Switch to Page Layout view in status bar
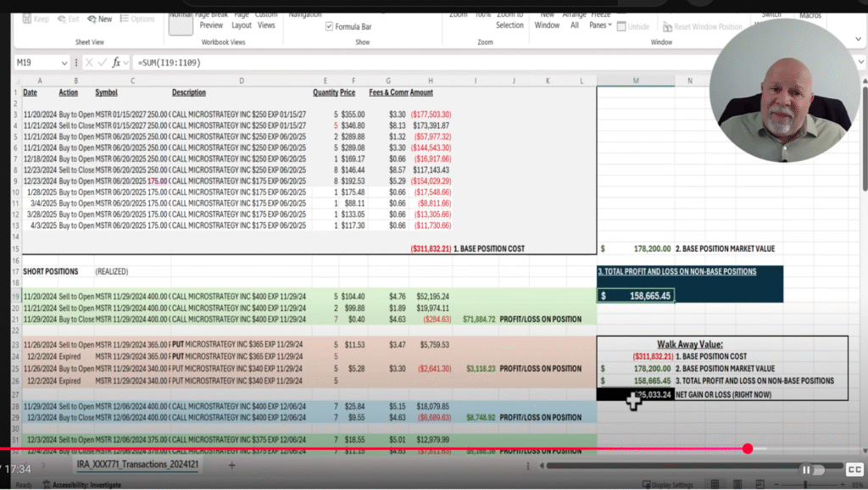 click(737, 484)
